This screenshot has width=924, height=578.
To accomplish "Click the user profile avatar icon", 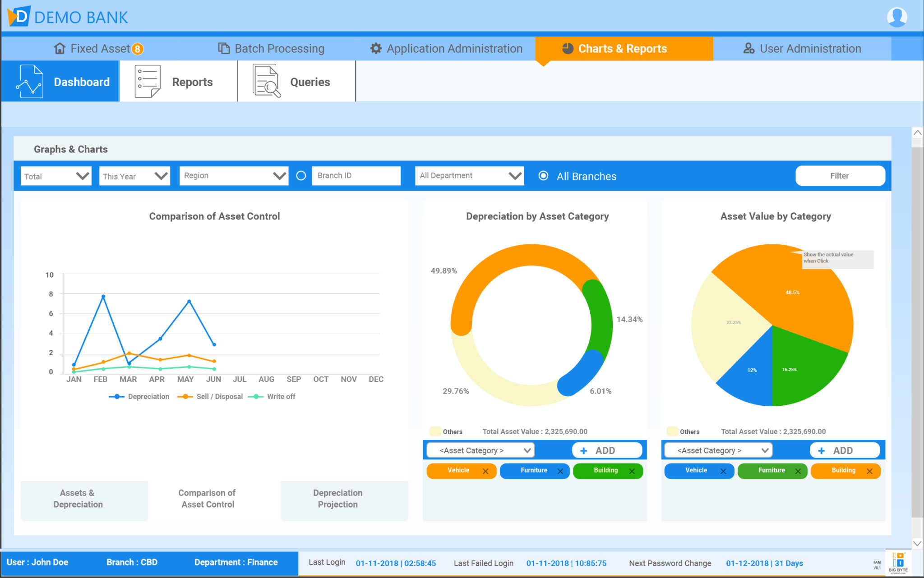I will (x=897, y=17).
